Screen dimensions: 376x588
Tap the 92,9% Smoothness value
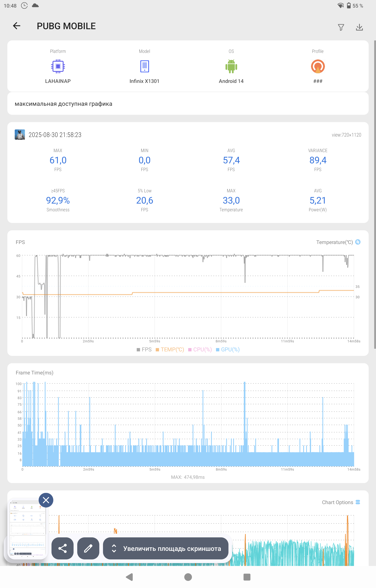(58, 200)
